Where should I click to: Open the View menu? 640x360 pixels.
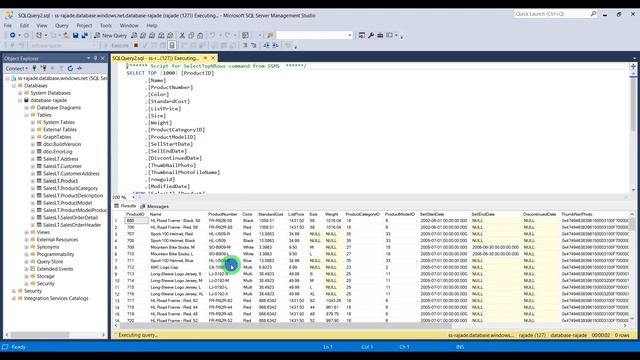pos(42,25)
